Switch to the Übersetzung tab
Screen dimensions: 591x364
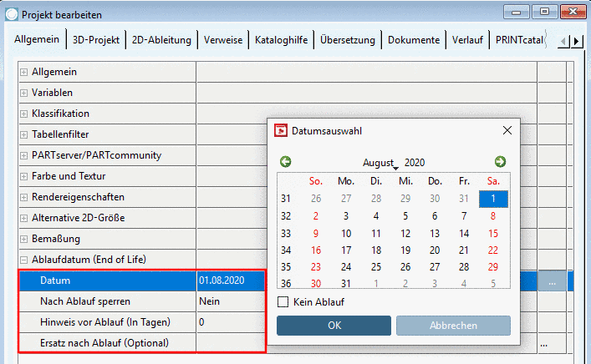(348, 40)
